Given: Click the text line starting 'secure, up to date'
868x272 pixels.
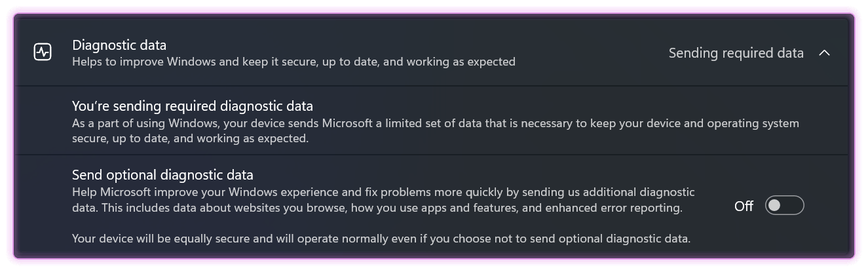Looking at the screenshot, I should tap(189, 139).
